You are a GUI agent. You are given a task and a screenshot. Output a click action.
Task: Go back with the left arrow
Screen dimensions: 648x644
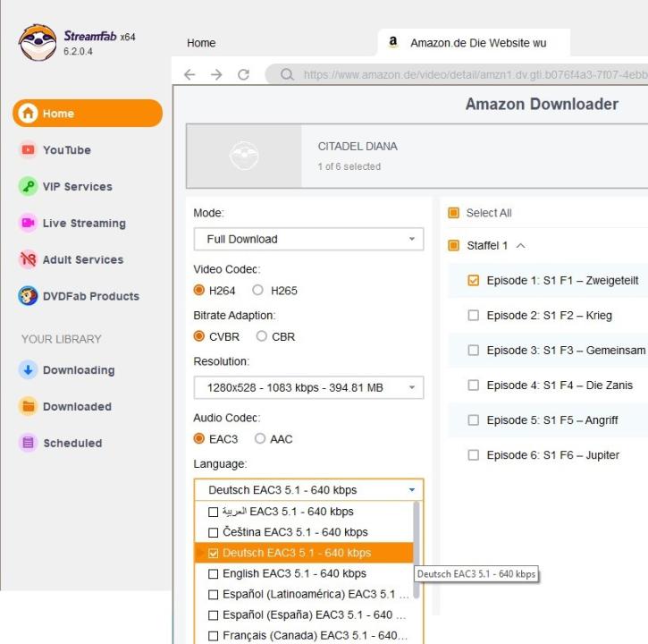click(x=189, y=74)
